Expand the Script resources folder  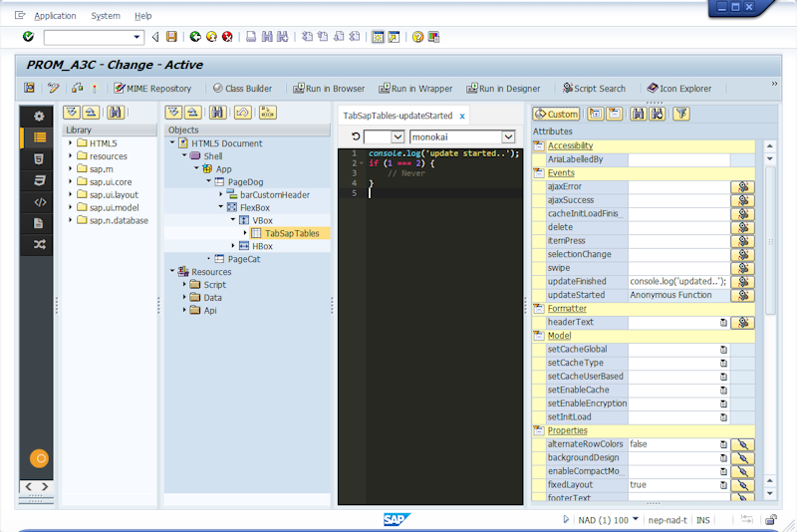pyautogui.click(x=184, y=284)
